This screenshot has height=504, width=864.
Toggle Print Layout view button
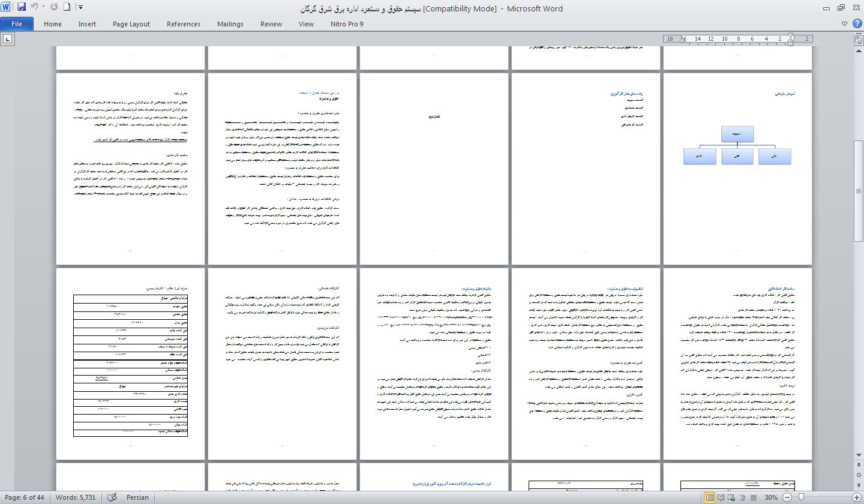710,497
